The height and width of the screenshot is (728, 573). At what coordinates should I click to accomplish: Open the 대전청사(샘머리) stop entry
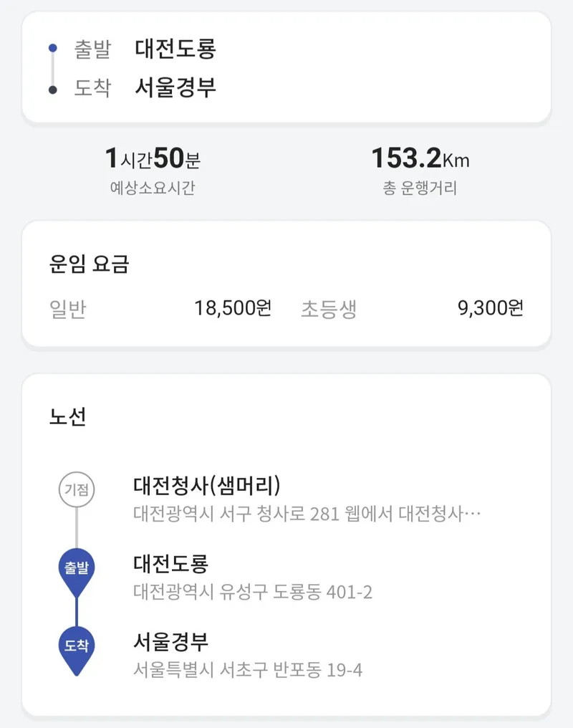point(207,485)
